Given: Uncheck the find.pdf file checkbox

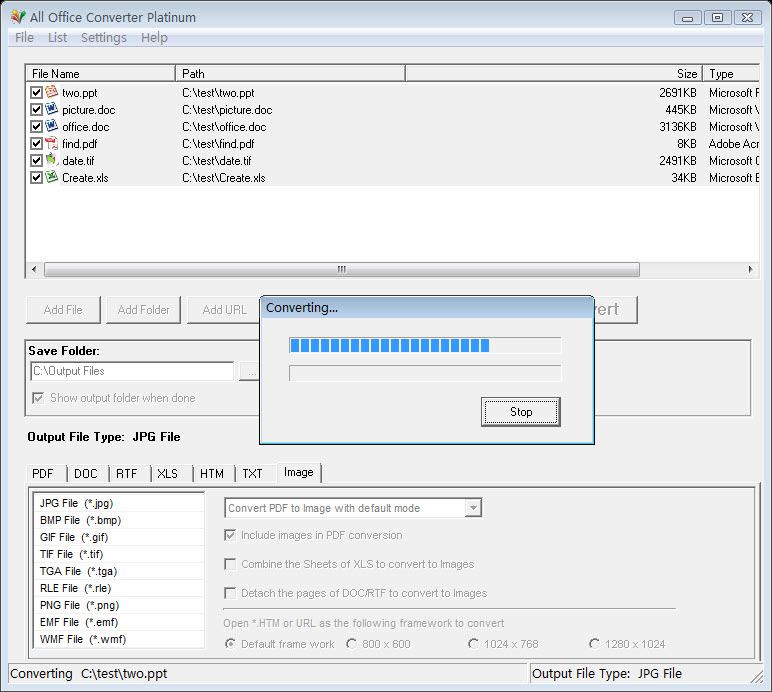Looking at the screenshot, I should point(37,144).
